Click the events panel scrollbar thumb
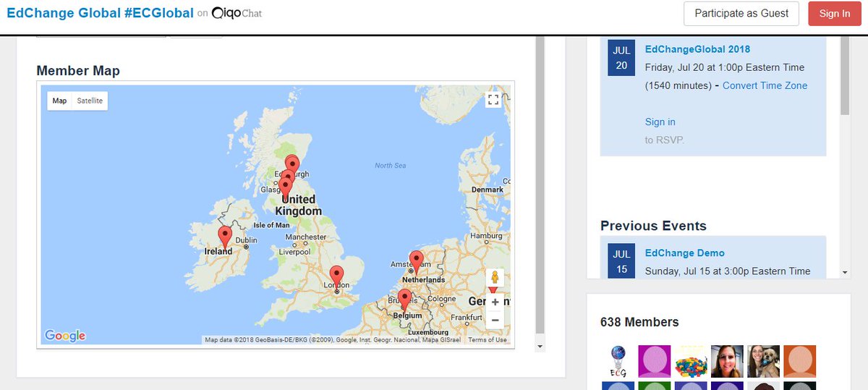 (x=845, y=75)
